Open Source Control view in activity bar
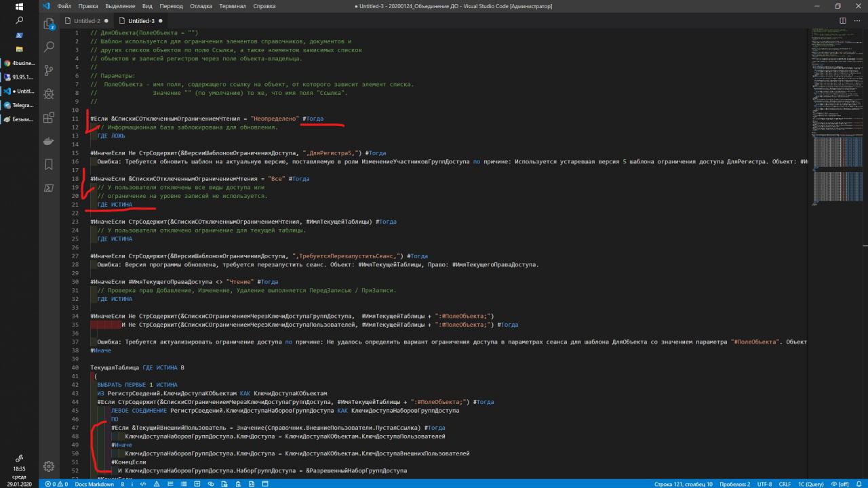The height and width of the screenshot is (488, 868). 49,70
